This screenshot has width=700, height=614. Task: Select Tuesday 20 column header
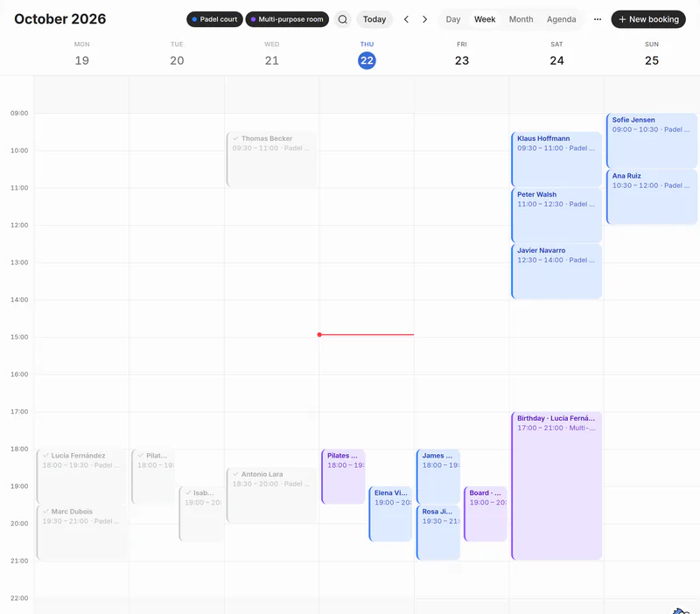177,55
